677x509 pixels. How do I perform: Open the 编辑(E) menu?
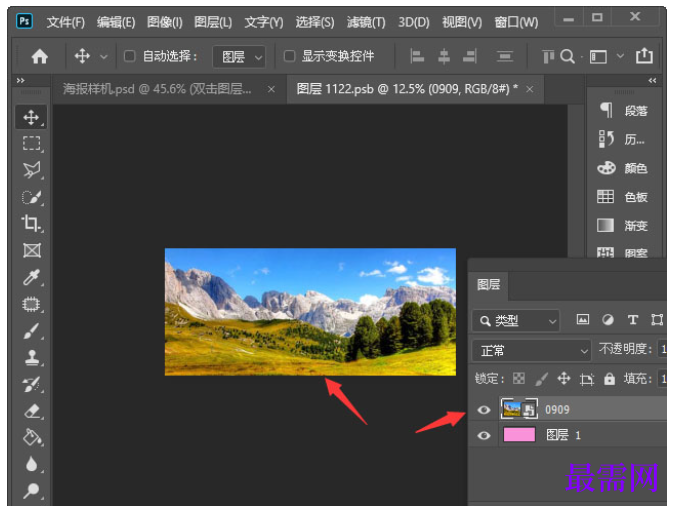tap(116, 22)
